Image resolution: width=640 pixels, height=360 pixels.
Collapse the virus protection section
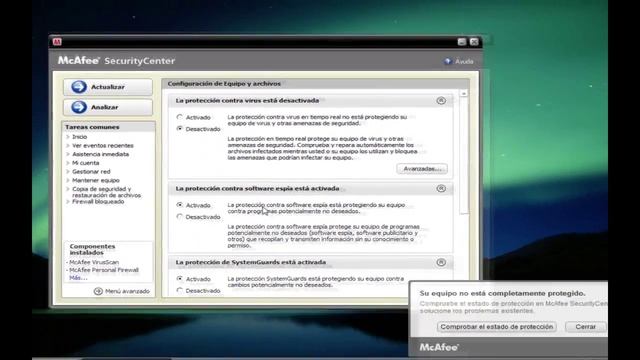(441, 100)
